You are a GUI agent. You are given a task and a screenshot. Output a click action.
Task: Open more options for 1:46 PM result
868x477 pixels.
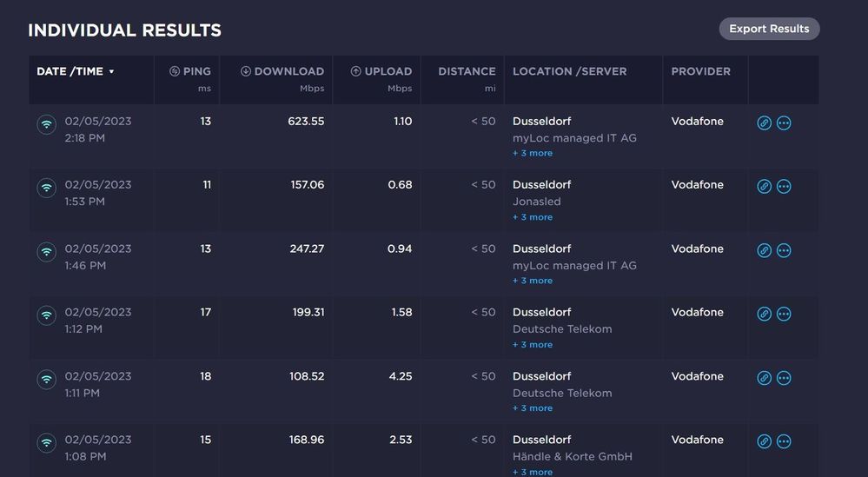pos(784,250)
